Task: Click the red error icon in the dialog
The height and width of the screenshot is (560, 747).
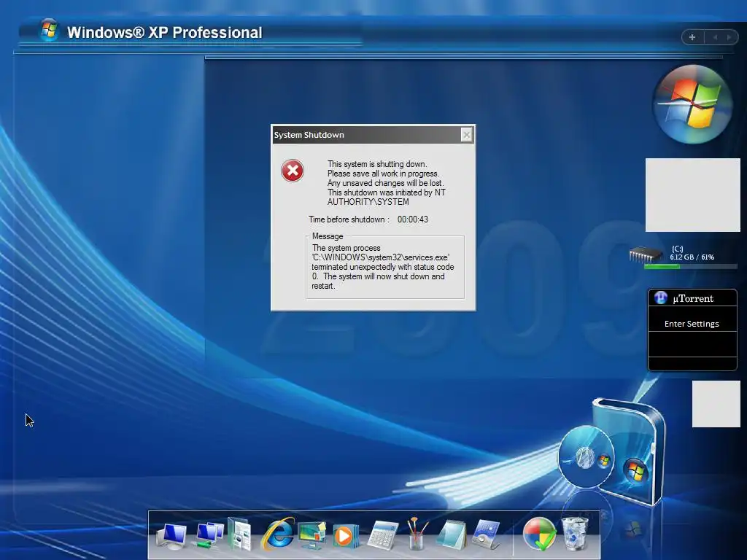Action: (293, 171)
